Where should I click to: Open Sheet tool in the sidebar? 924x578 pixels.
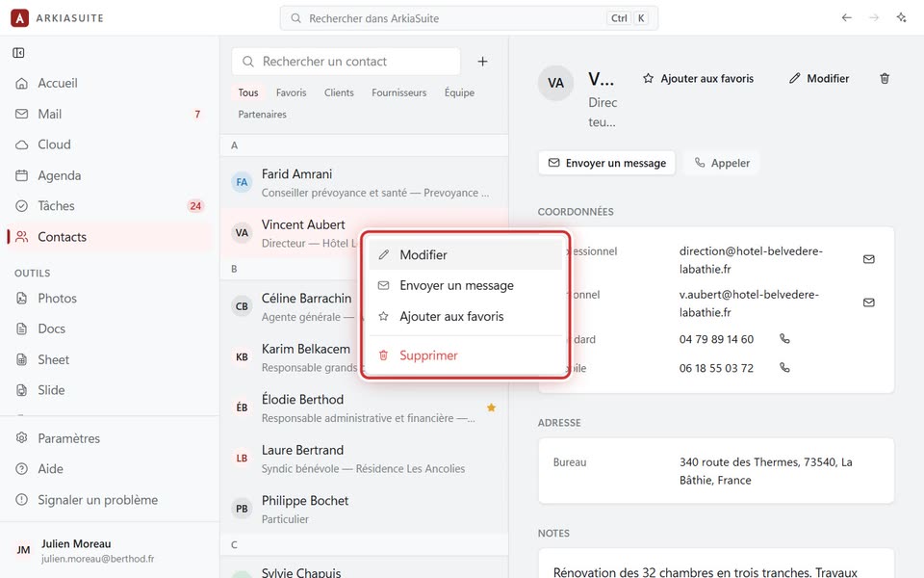[x=110, y=359]
